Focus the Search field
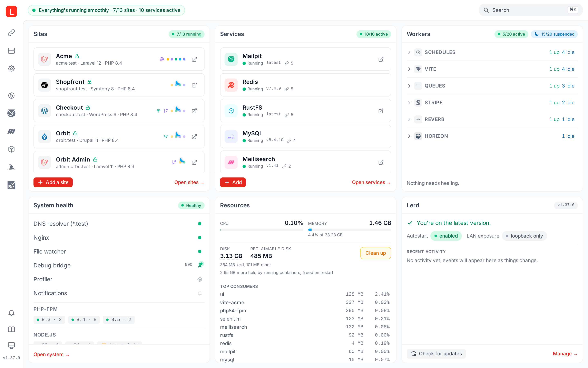The width and height of the screenshot is (588, 368). 530,10
